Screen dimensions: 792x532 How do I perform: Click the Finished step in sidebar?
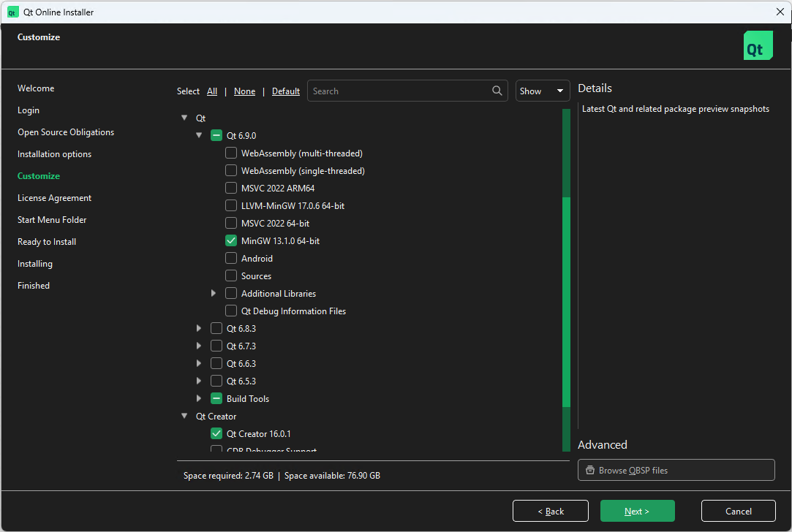tap(34, 286)
